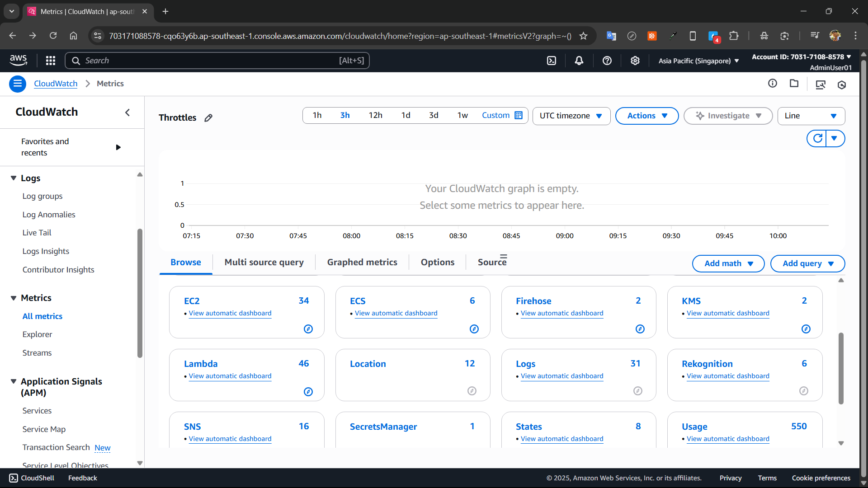868x488 pixels.
Task: Open the AWS services grid menu
Action: pos(51,61)
